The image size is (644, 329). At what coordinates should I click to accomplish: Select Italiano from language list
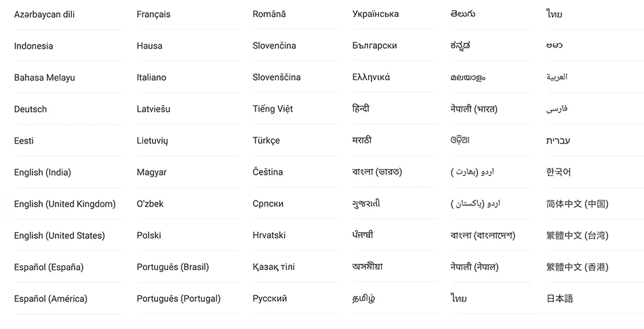[x=152, y=78]
